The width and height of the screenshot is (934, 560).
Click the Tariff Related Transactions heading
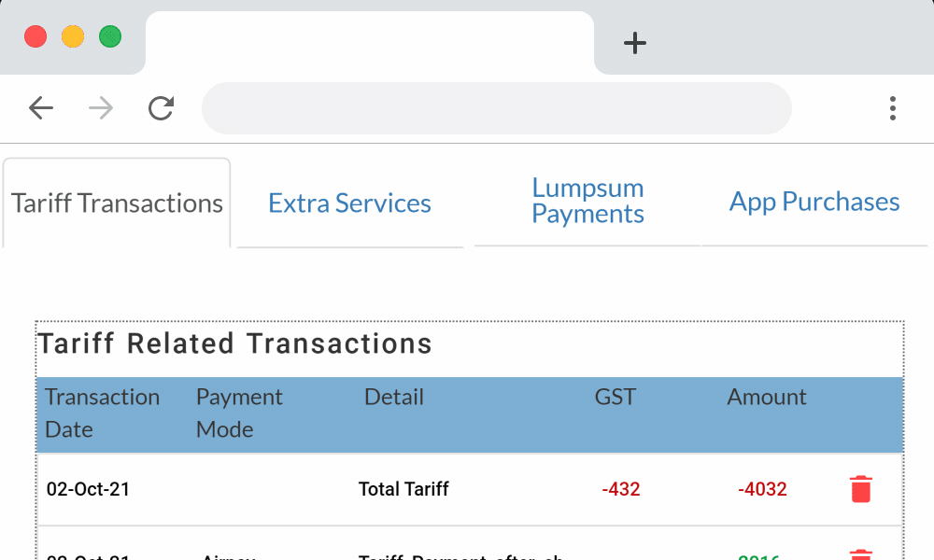click(x=235, y=343)
